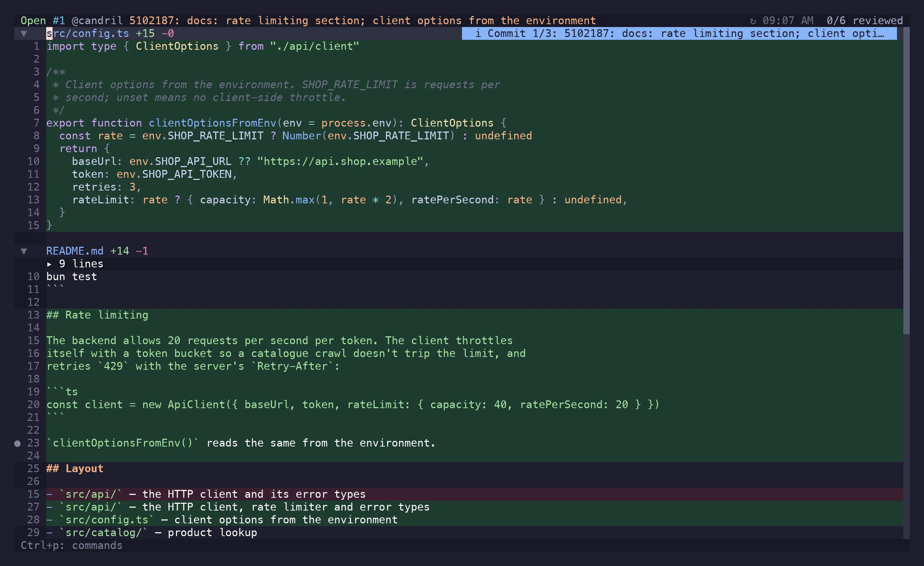Click the Commit 1/3 notification banner
Viewport: 924px width, 566px height.
tap(679, 33)
